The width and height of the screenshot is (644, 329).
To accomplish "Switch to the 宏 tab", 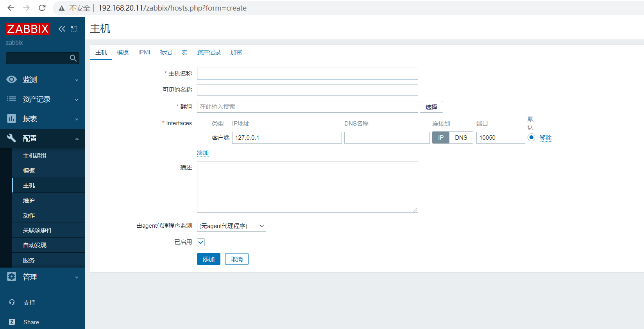I will point(184,52).
